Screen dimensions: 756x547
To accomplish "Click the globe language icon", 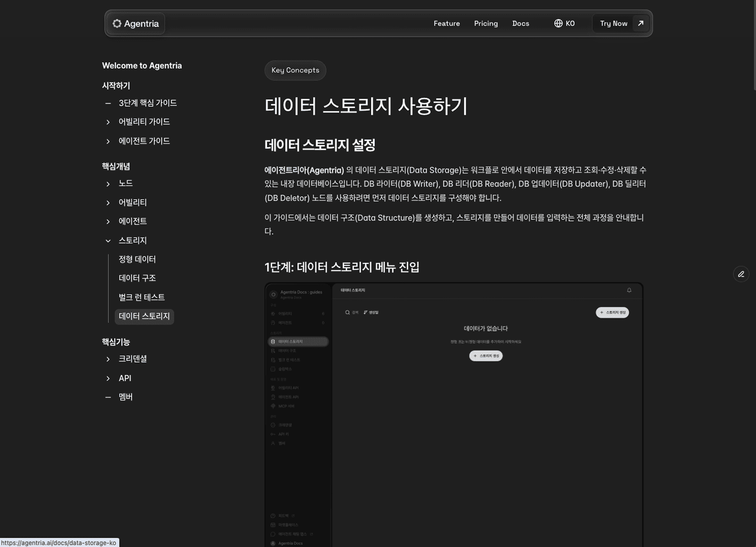I will pos(558,23).
